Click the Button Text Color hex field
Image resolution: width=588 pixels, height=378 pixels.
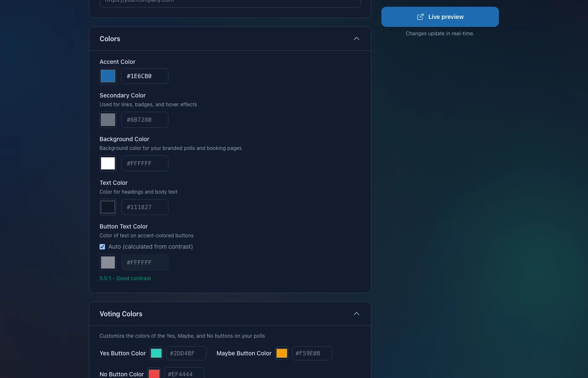click(145, 262)
